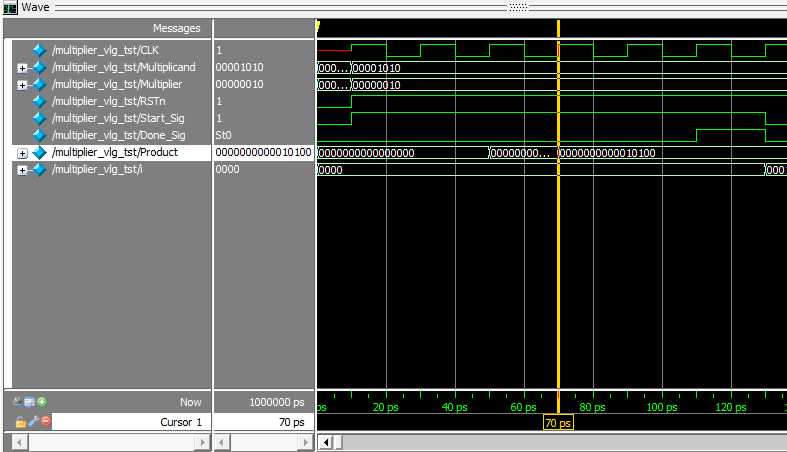Click the Multiplicand value 00001010

(239, 67)
